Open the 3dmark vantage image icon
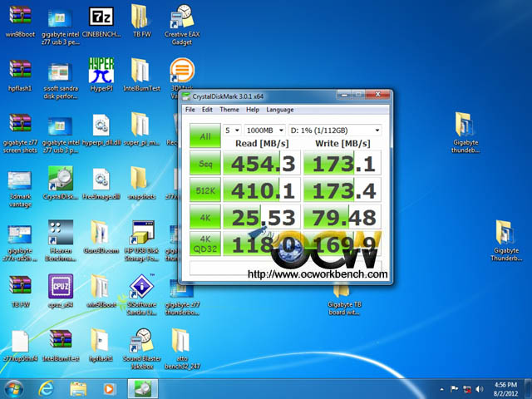Viewport: 532px width, 399px height. point(20,180)
